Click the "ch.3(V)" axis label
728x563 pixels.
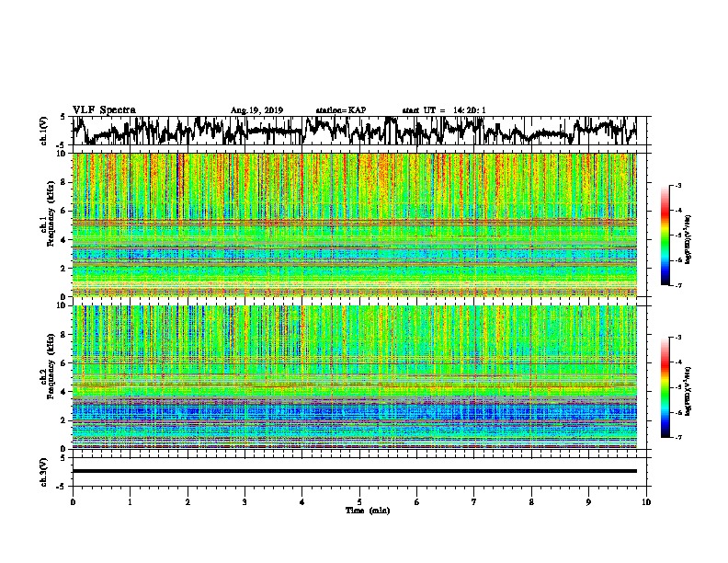tap(44, 472)
